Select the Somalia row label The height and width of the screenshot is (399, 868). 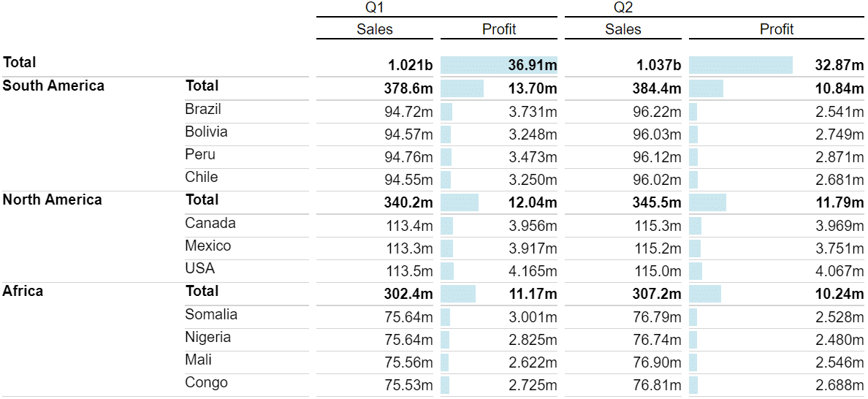[211, 314]
